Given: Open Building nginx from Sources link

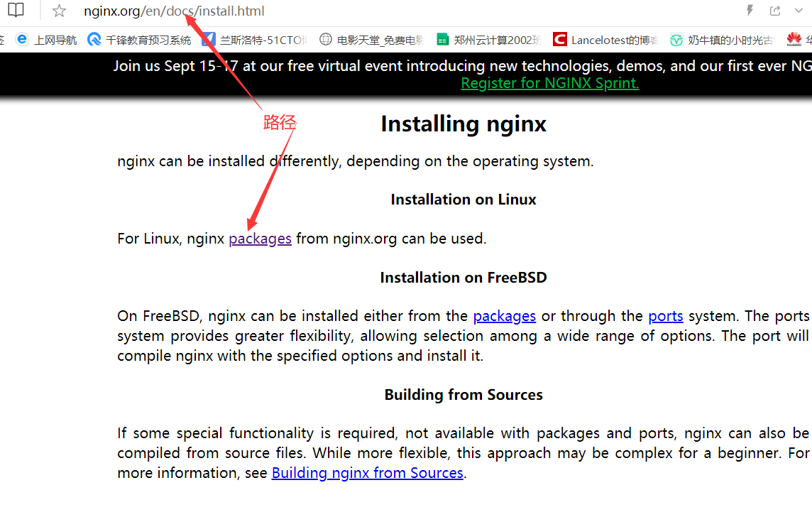Looking at the screenshot, I should (x=367, y=473).
